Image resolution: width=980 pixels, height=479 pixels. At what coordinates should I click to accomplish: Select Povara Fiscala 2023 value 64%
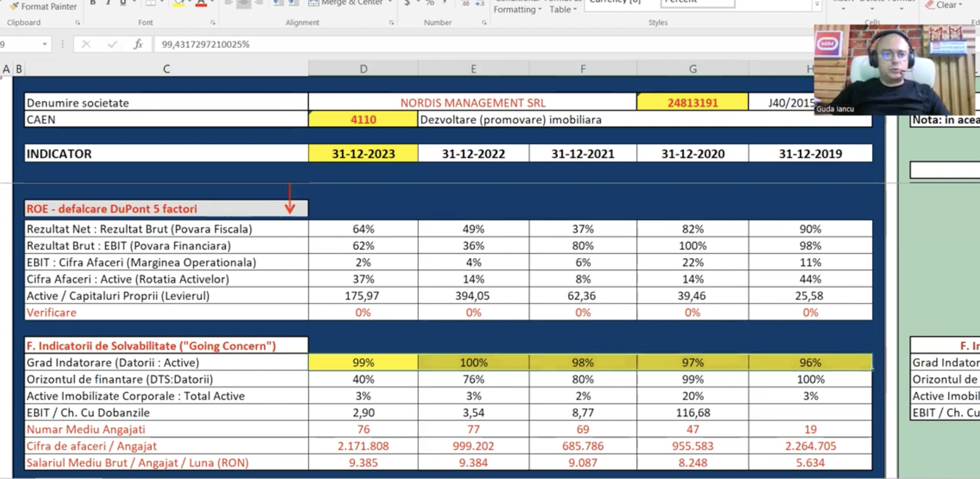pos(363,229)
